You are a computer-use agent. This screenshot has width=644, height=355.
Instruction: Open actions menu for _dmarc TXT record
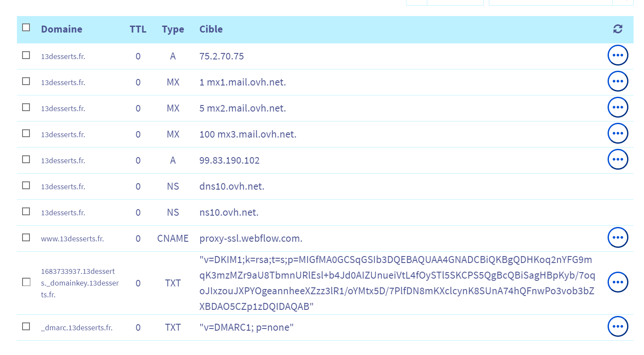click(x=618, y=327)
